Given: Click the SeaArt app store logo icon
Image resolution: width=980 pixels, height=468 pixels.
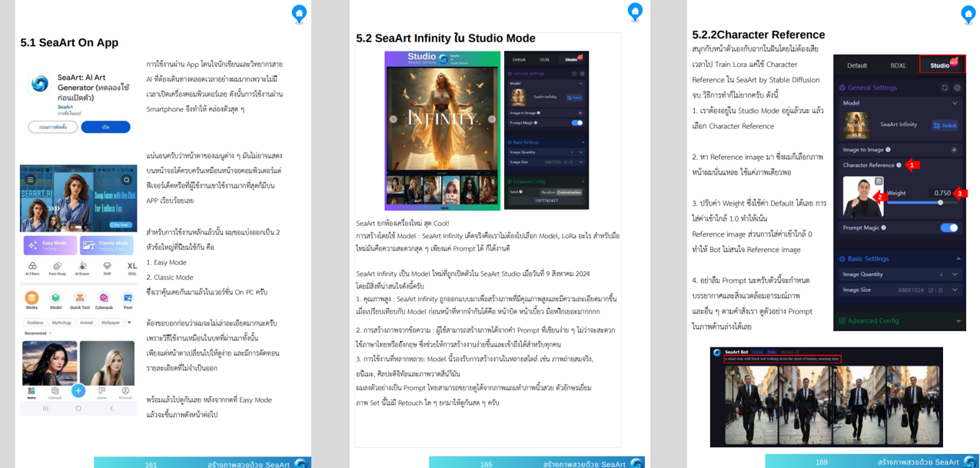Looking at the screenshot, I should click(x=39, y=85).
